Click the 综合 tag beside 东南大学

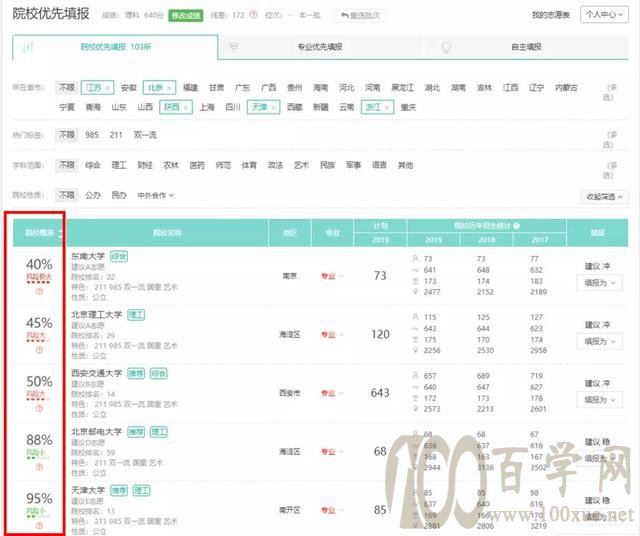119,256
